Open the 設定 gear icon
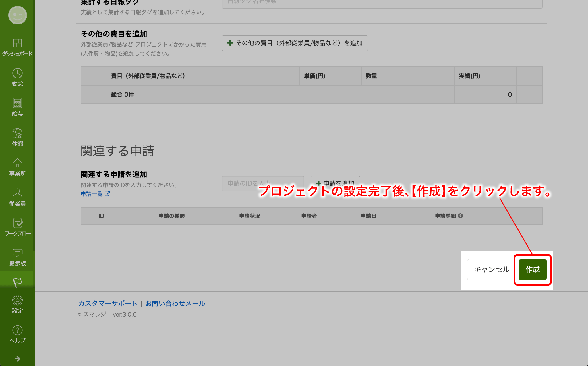588x366 pixels. coord(17,301)
